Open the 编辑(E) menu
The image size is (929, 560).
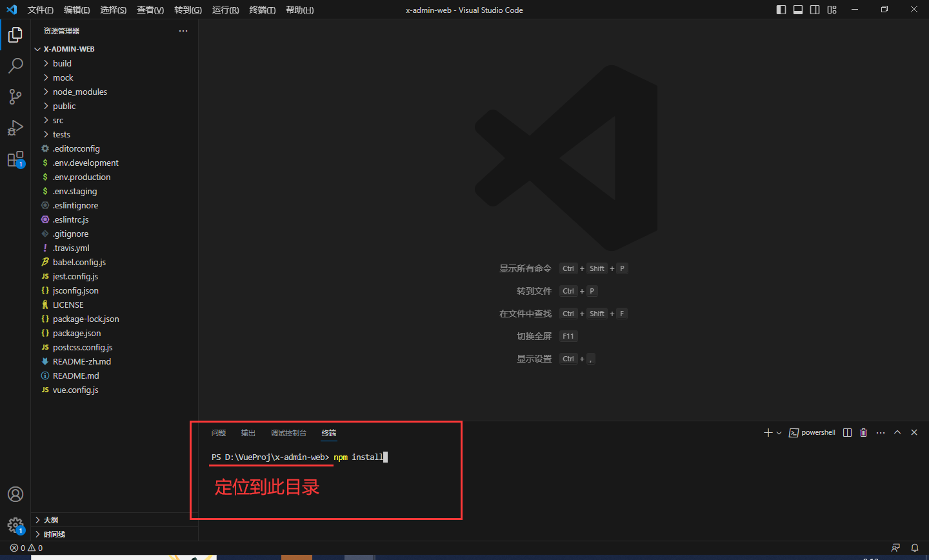77,10
